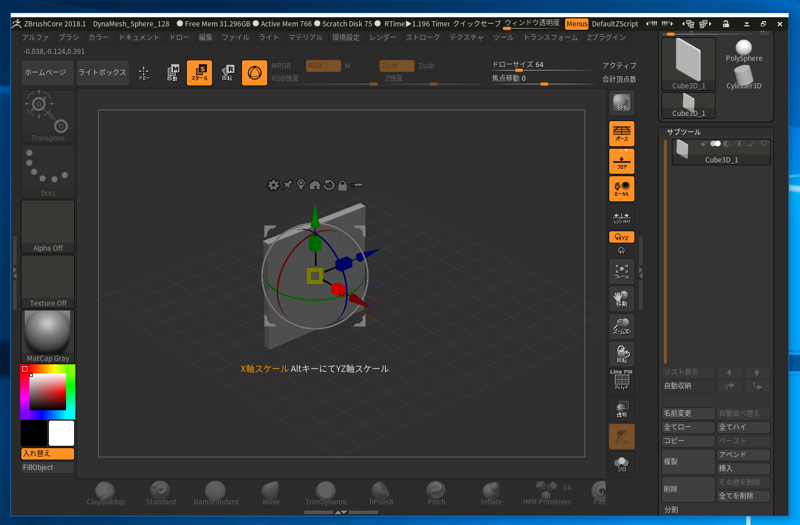Toggle the XYZ rotation mode button
The width and height of the screenshot is (800, 525).
621,237
